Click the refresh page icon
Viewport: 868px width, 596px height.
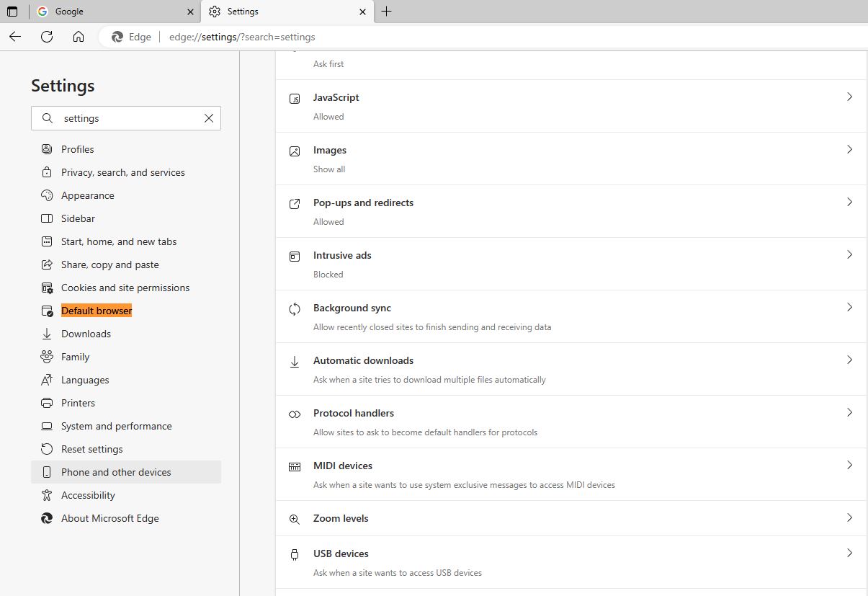pyautogui.click(x=47, y=37)
